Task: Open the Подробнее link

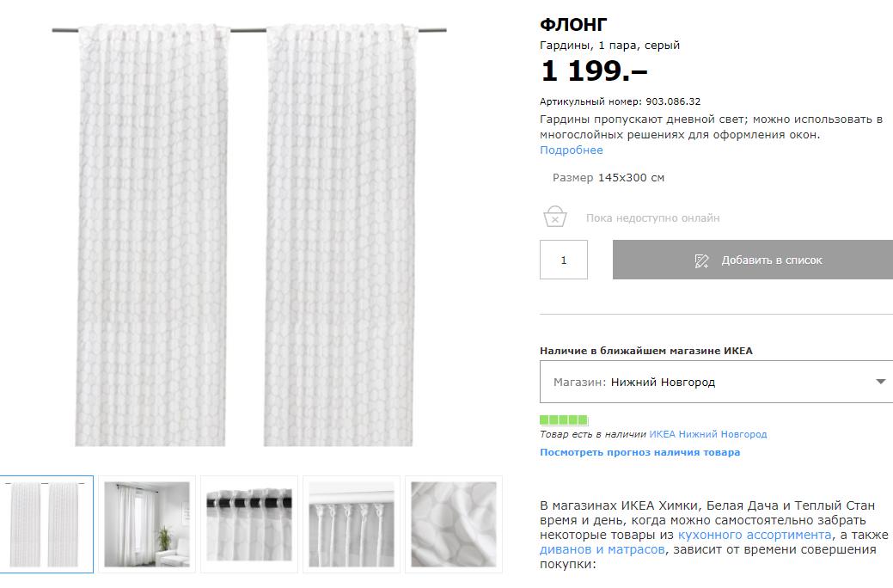Action: coord(572,150)
